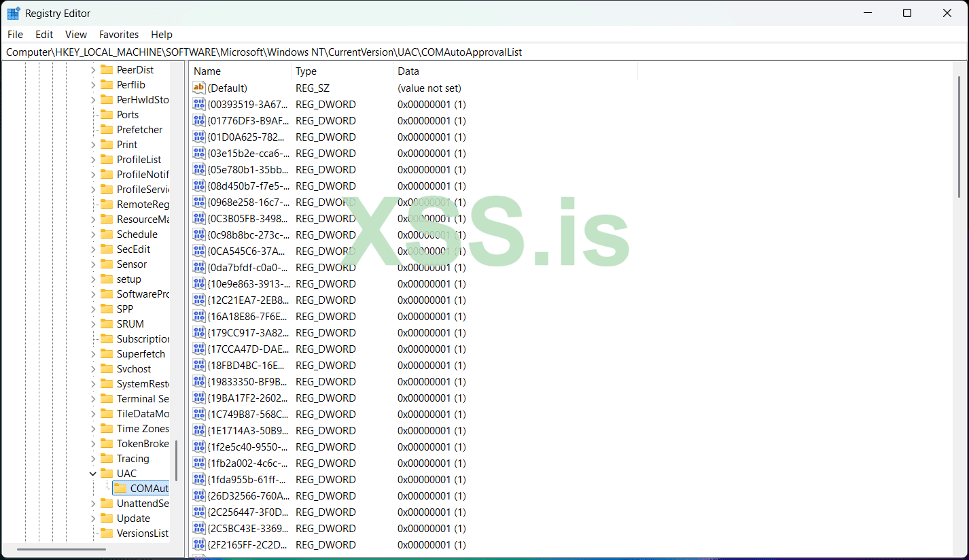Select the DWORD icon for {00393519-3A67…}
969x560 pixels.
coord(199,103)
